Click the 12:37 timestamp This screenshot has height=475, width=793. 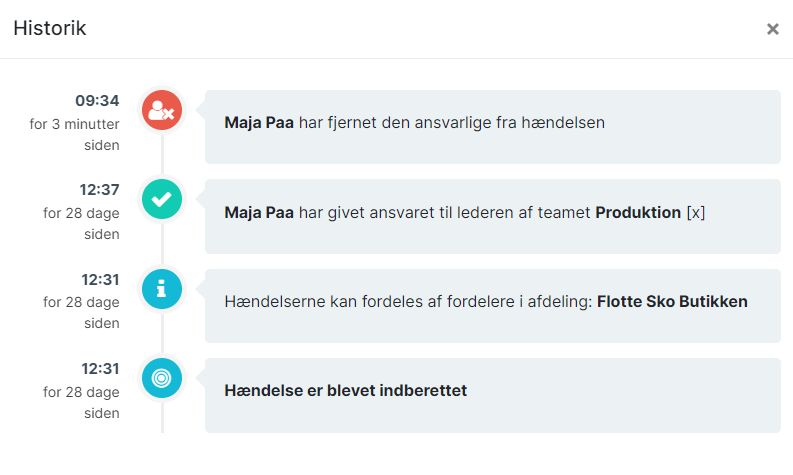99,190
